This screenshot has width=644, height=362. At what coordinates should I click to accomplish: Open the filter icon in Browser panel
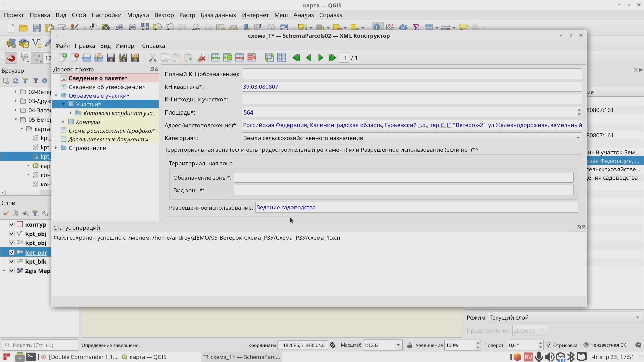pos(25,81)
